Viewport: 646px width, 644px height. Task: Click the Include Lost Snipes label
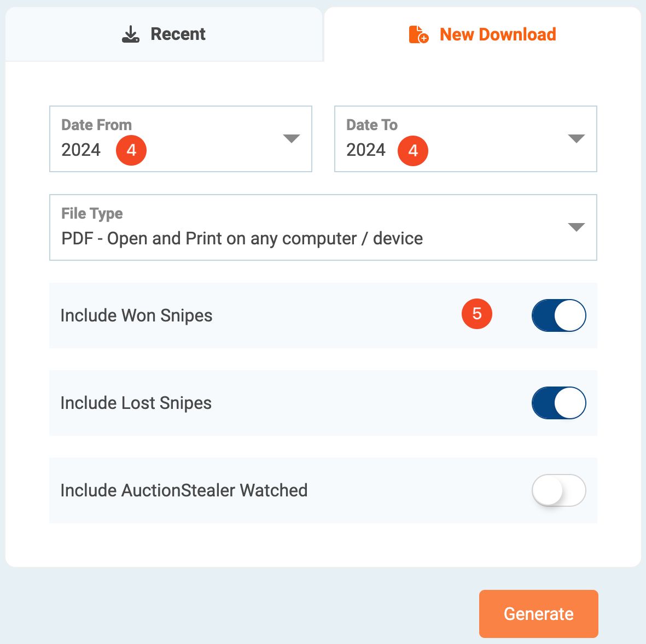click(x=136, y=403)
